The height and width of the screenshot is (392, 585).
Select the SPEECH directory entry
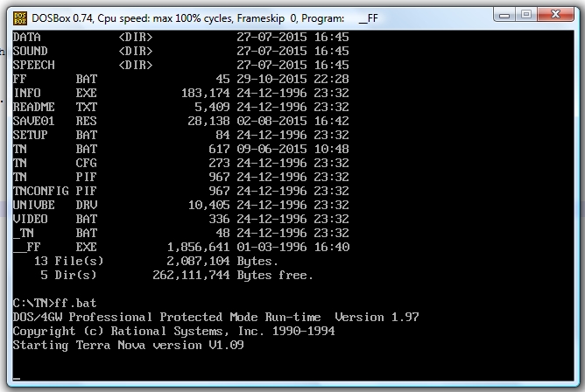pyautogui.click(x=181, y=66)
